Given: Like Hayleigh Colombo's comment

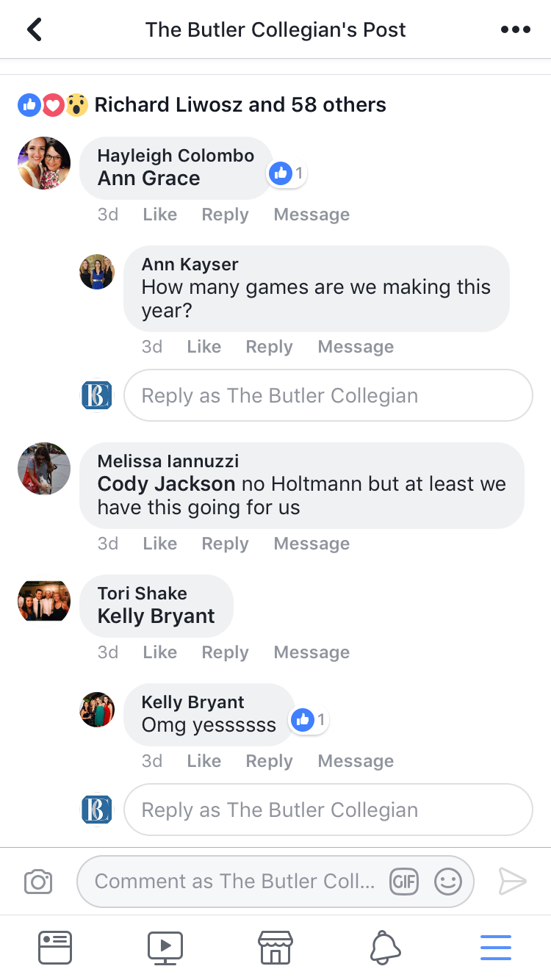Looking at the screenshot, I should click(x=159, y=215).
